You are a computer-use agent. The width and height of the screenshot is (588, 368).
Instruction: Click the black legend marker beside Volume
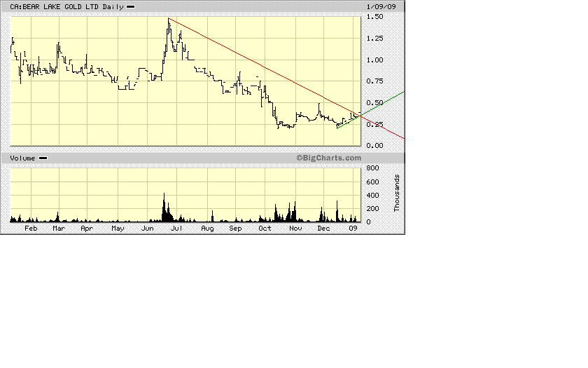tap(43, 158)
